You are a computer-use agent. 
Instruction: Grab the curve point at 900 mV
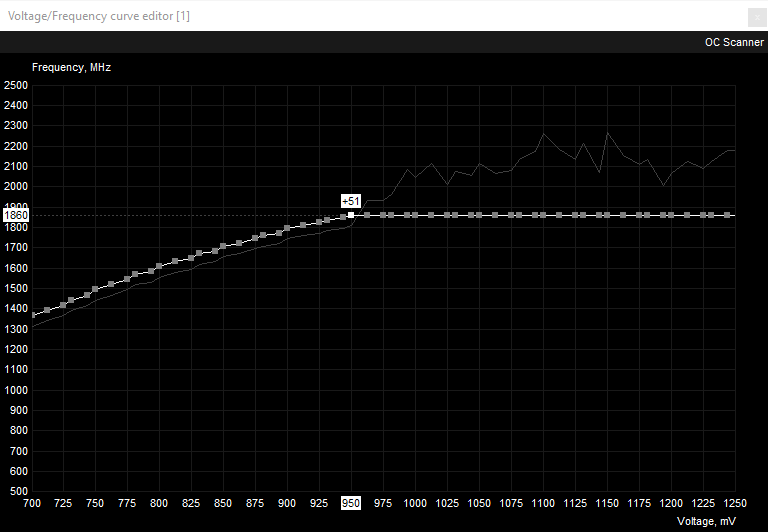click(x=287, y=228)
